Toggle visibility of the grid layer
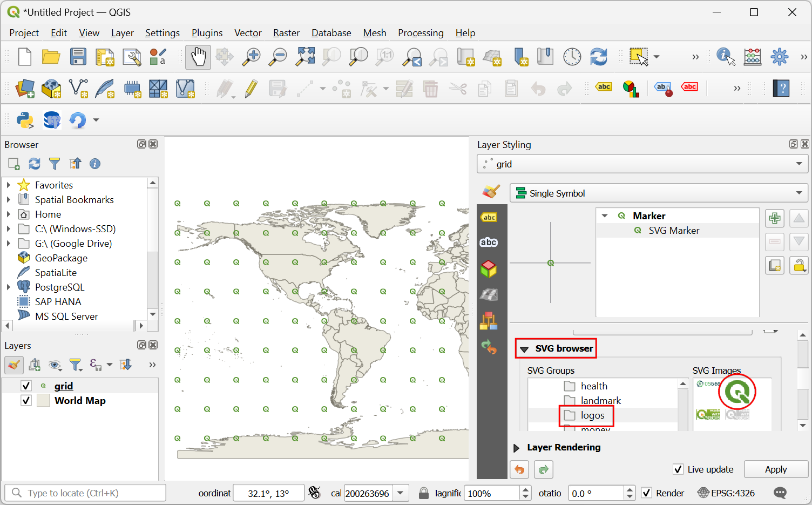 [x=26, y=386]
